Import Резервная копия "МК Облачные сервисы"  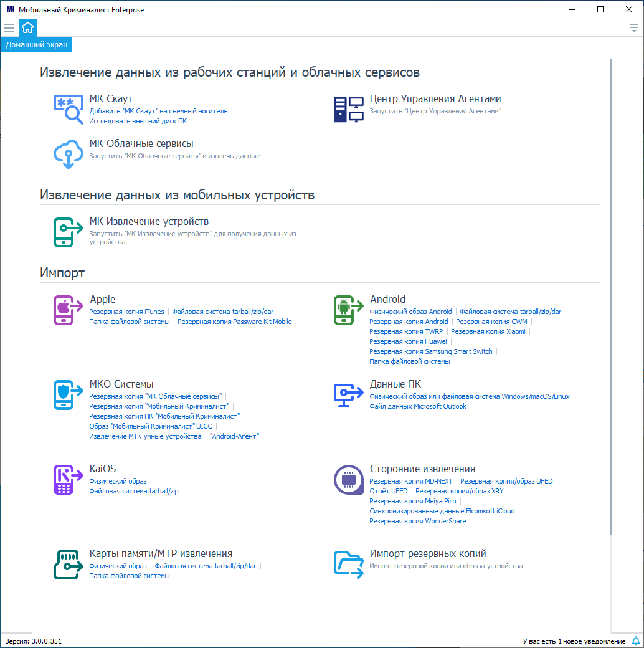pyautogui.click(x=155, y=396)
